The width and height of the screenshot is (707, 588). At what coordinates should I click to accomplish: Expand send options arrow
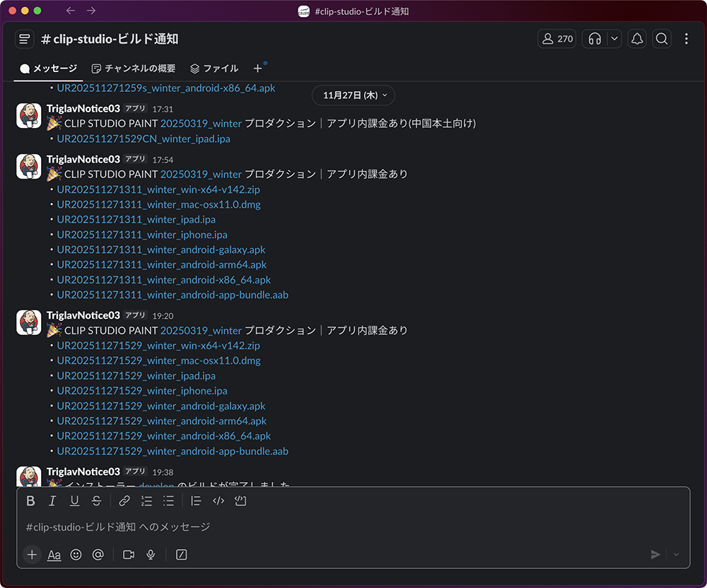point(677,555)
